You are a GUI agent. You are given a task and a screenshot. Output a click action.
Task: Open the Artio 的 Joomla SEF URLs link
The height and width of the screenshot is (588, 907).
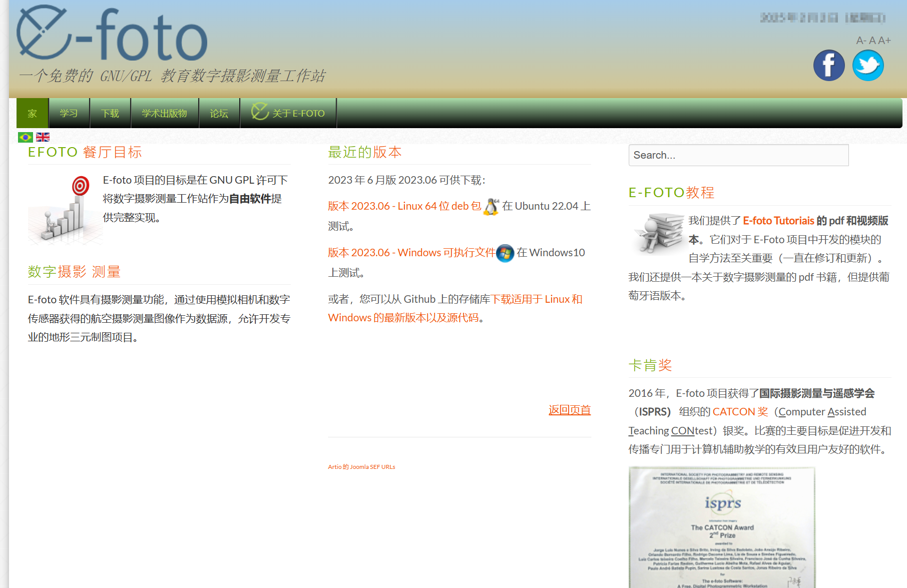pos(361,467)
